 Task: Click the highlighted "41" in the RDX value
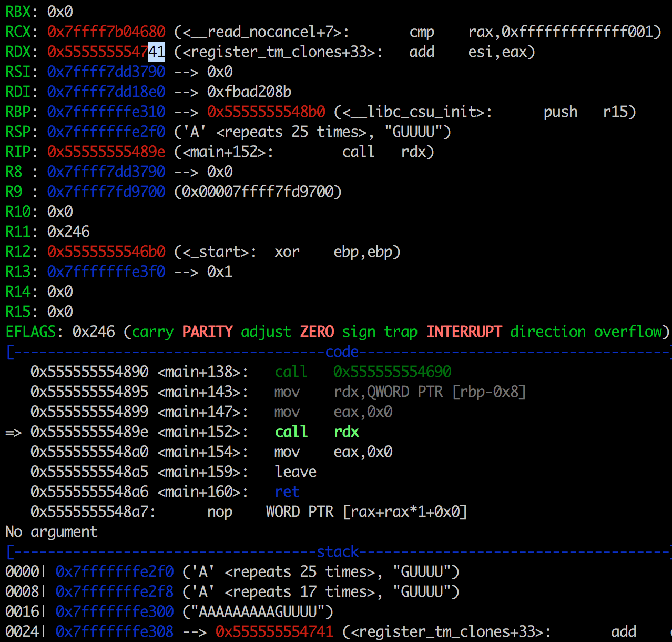pos(157,52)
